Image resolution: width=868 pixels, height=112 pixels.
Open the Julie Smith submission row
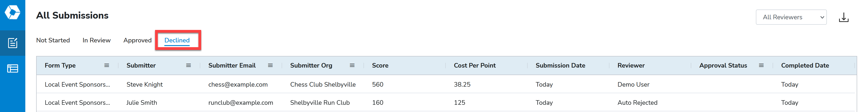pyautogui.click(x=446, y=102)
